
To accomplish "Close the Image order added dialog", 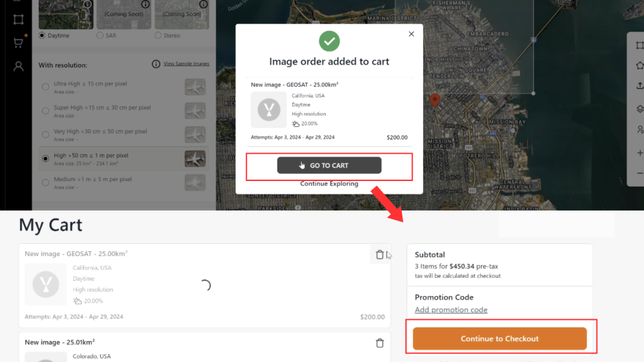I will coord(411,34).
